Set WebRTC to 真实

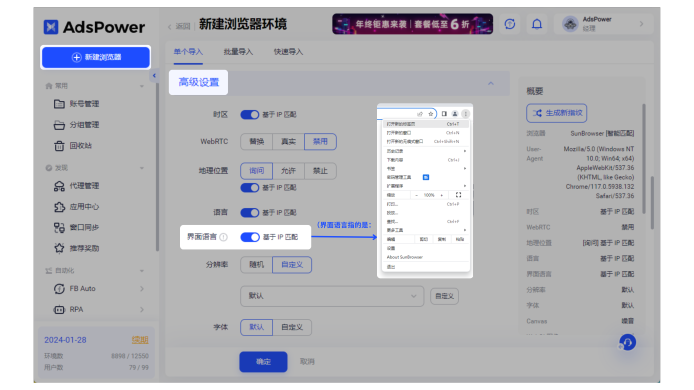click(289, 142)
